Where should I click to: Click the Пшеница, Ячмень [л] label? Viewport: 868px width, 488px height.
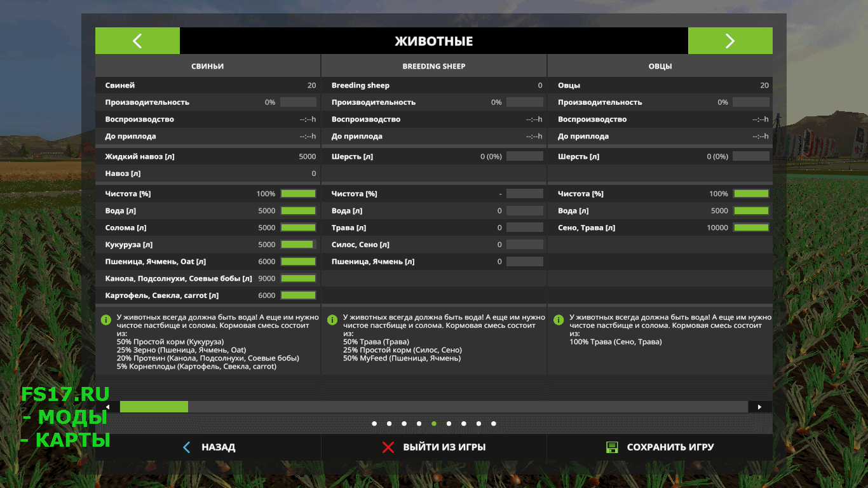coord(373,262)
